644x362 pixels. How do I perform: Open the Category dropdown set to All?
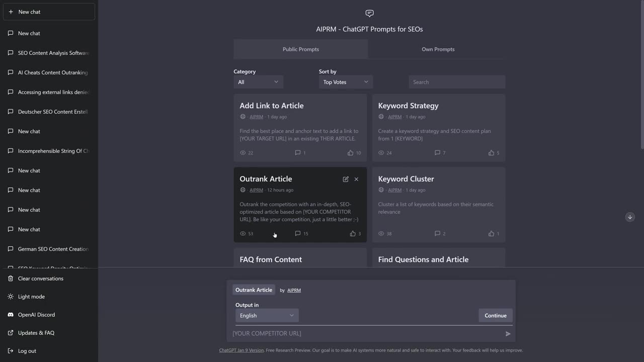259,82
